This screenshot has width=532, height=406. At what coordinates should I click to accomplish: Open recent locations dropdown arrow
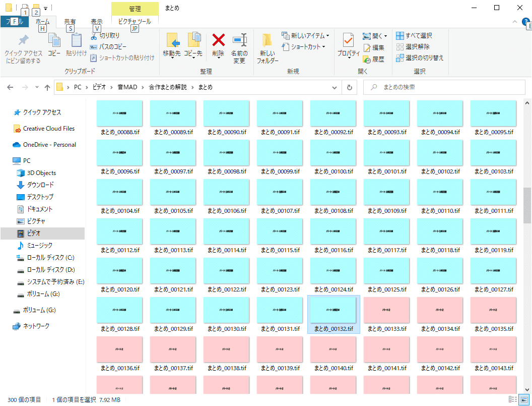tap(37, 87)
